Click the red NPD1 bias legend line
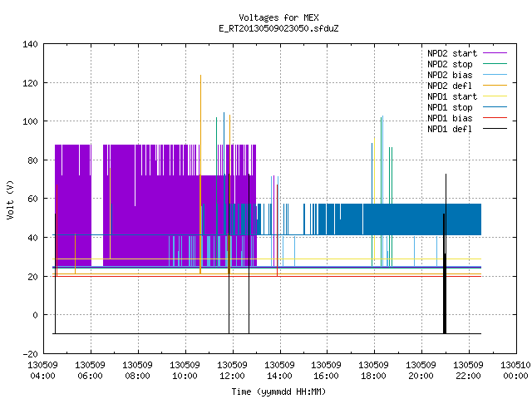The height and width of the screenshot is (399, 532). click(495, 118)
